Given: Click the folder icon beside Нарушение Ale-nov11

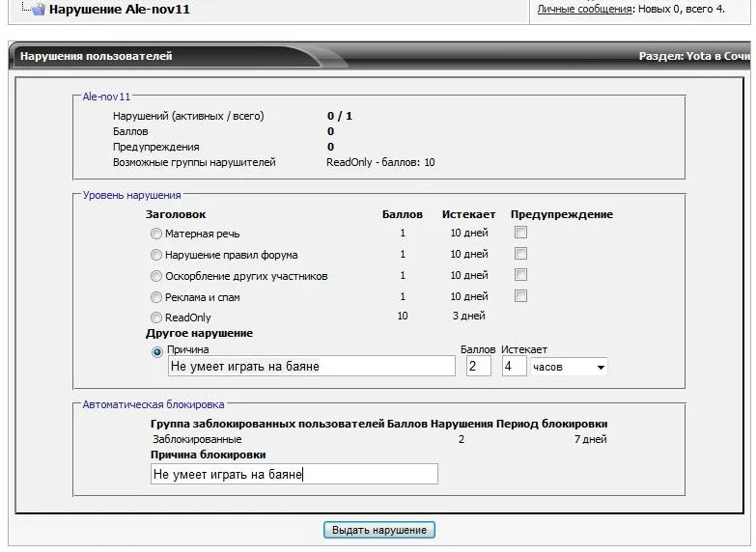Looking at the screenshot, I should pos(38,9).
